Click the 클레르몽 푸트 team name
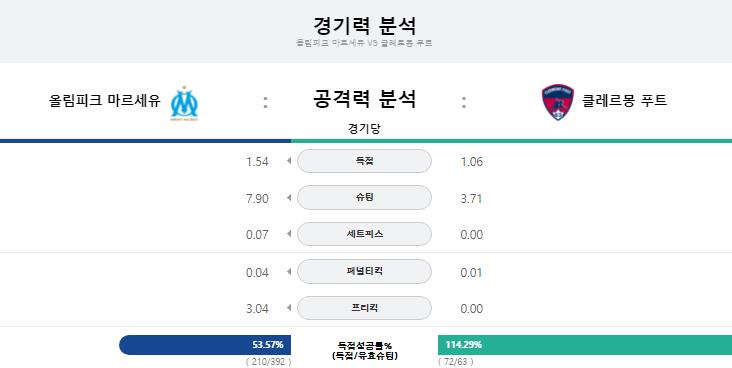Screen dimensions: 732x368 [x=624, y=100]
